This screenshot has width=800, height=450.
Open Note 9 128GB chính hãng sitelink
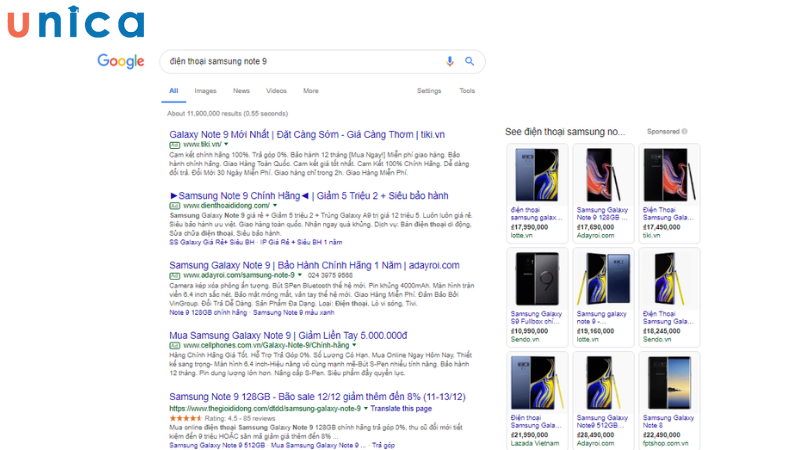[x=208, y=313]
